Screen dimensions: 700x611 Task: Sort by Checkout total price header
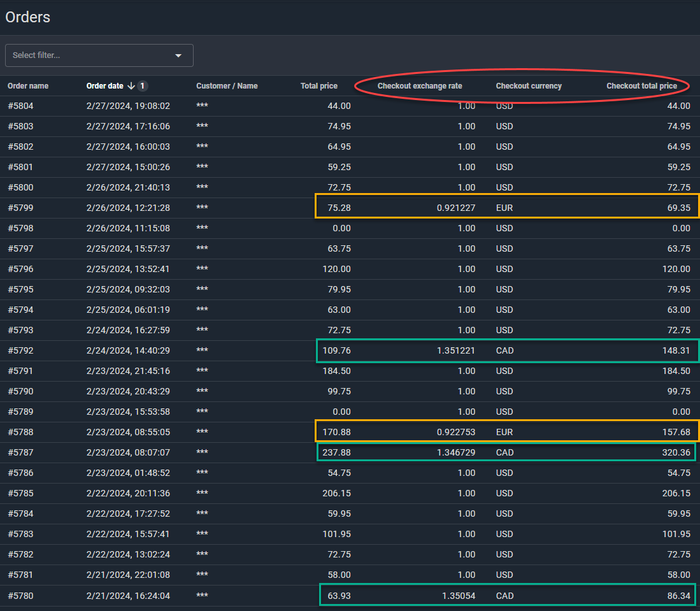point(641,86)
